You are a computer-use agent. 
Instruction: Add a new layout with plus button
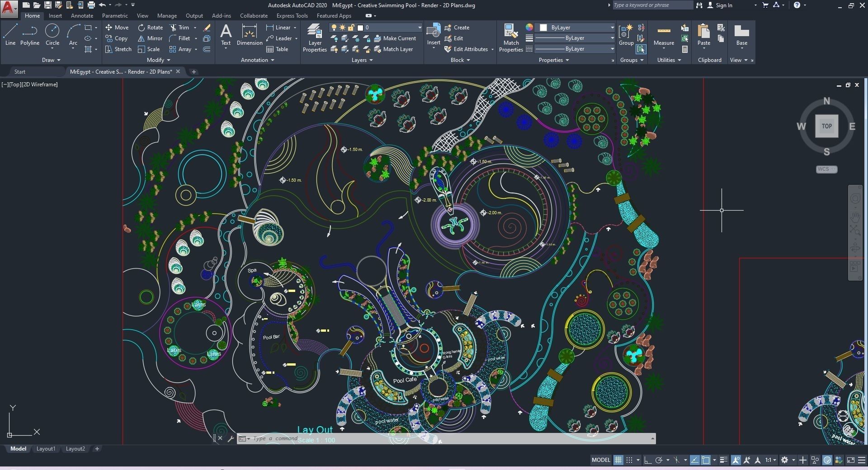click(x=97, y=449)
